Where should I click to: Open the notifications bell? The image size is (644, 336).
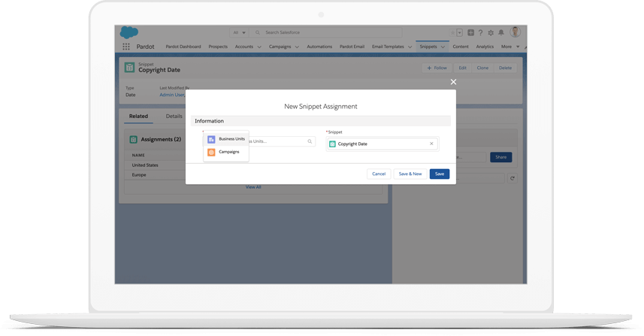(x=501, y=33)
